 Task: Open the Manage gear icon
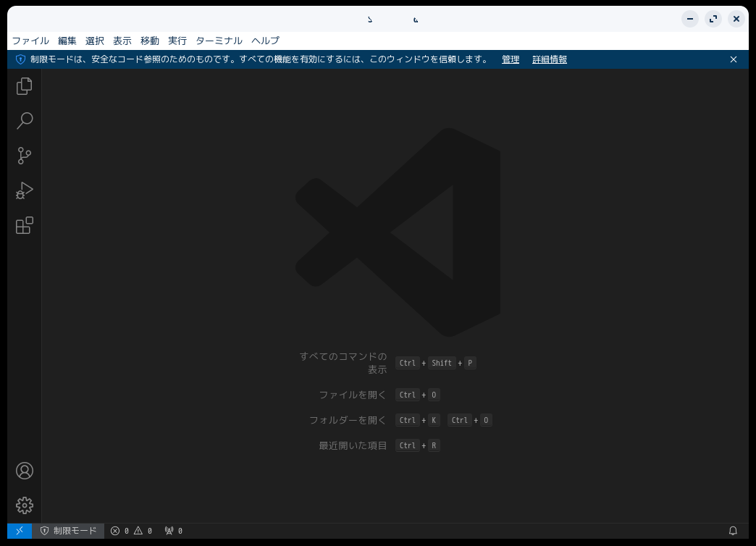(x=24, y=505)
